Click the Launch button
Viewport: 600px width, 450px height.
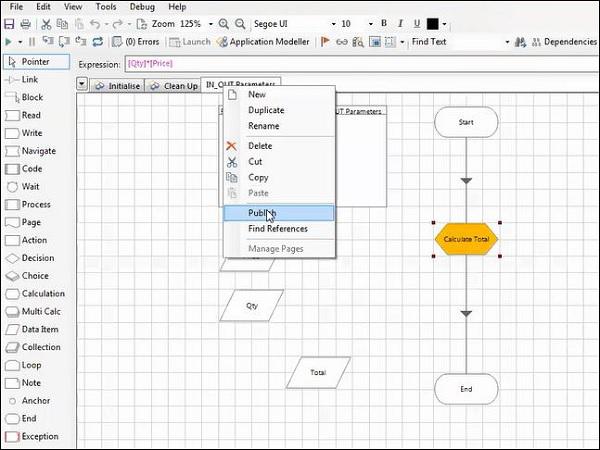click(x=190, y=42)
